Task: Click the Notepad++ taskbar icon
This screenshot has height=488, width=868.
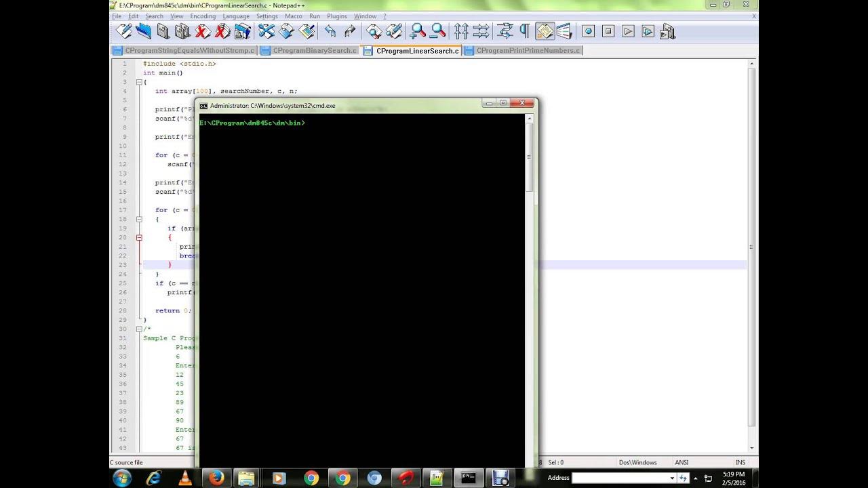Action: pyautogui.click(x=437, y=478)
